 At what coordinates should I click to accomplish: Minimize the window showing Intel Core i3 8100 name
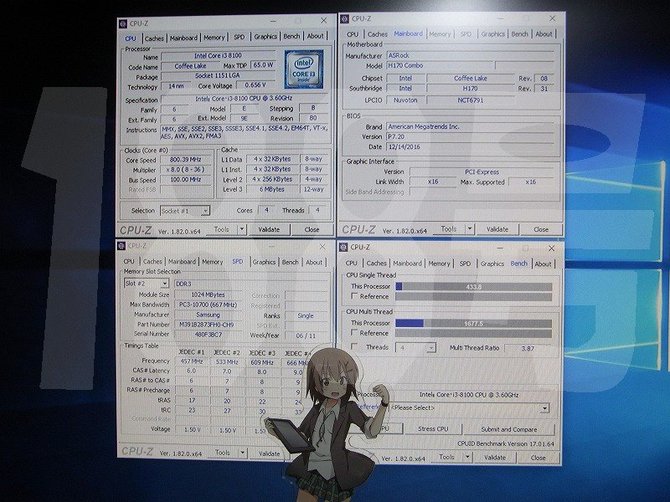[274, 21]
